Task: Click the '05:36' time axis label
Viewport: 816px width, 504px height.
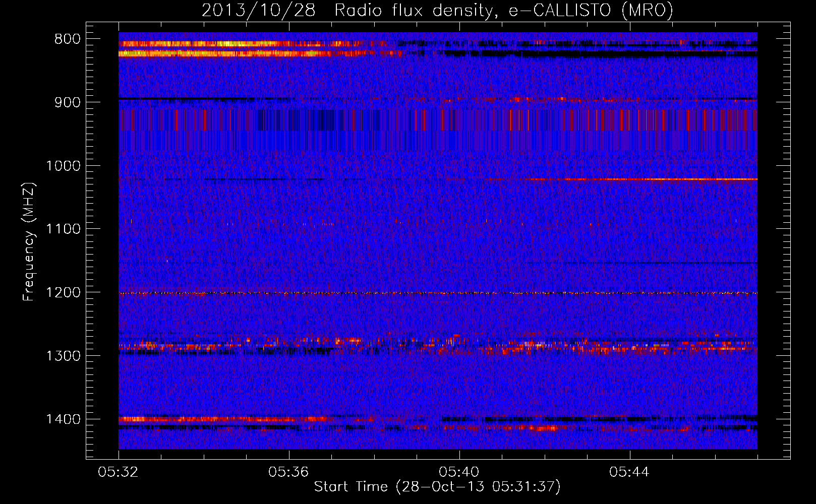Action: click(288, 472)
